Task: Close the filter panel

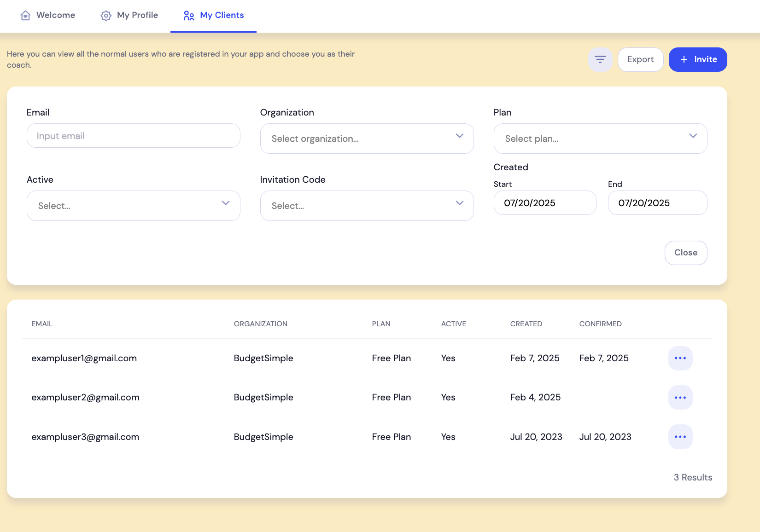Action: click(686, 252)
